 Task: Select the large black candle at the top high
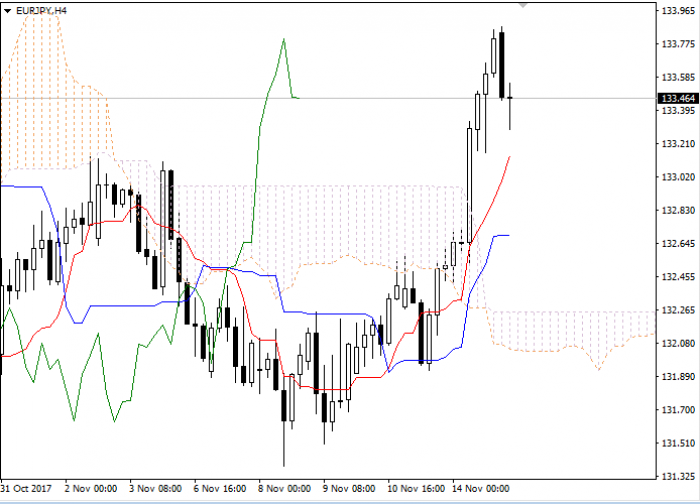tap(502, 65)
